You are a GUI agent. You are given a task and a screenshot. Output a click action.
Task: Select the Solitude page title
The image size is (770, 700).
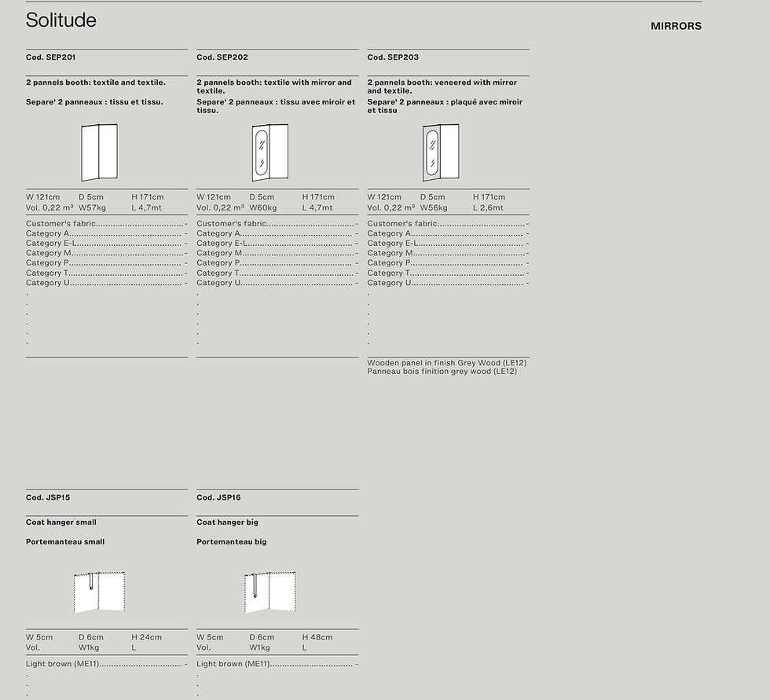pyautogui.click(x=61, y=20)
